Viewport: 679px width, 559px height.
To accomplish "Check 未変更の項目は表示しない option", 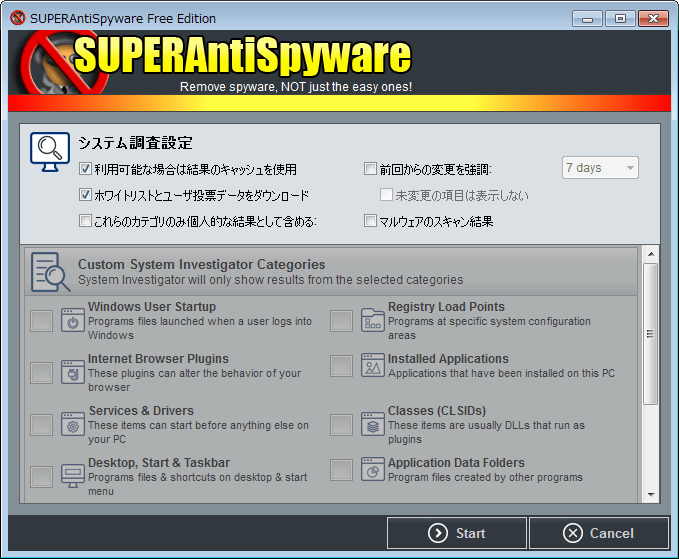I will (386, 194).
